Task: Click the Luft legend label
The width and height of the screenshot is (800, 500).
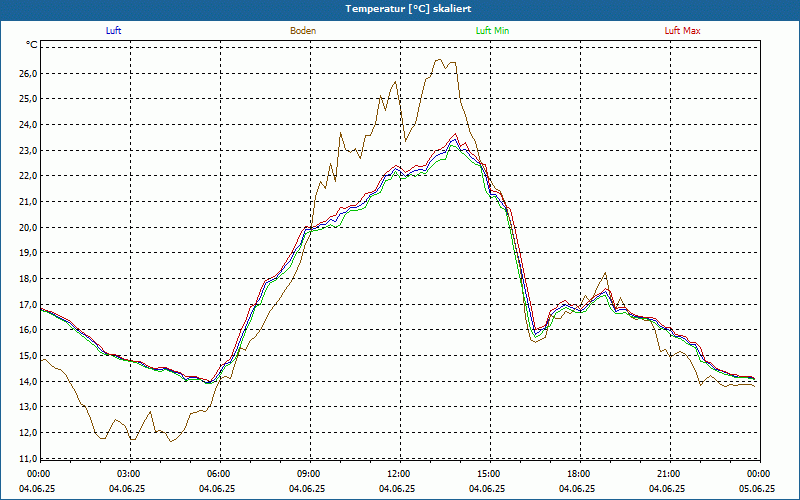Action: (114, 31)
